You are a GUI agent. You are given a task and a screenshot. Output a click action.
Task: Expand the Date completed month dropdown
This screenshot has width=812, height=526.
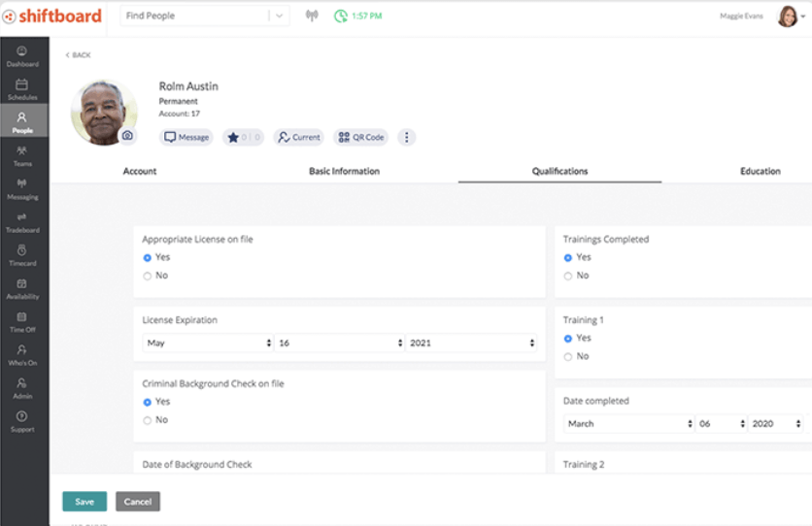coord(629,424)
